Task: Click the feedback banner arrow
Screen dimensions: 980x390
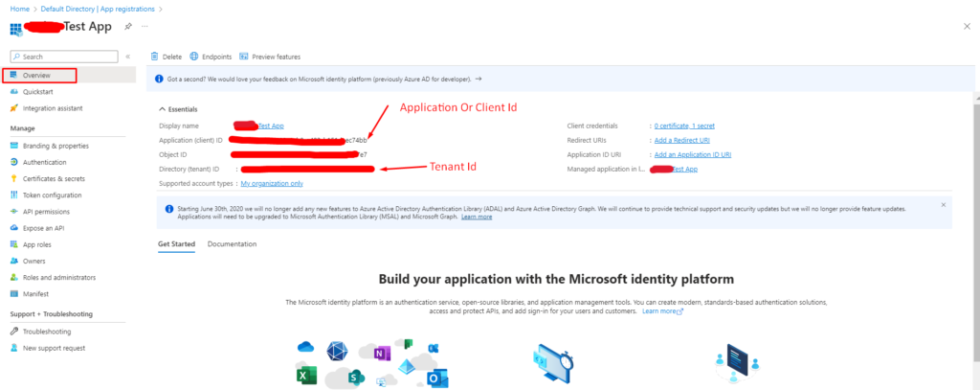Action: pyautogui.click(x=479, y=80)
